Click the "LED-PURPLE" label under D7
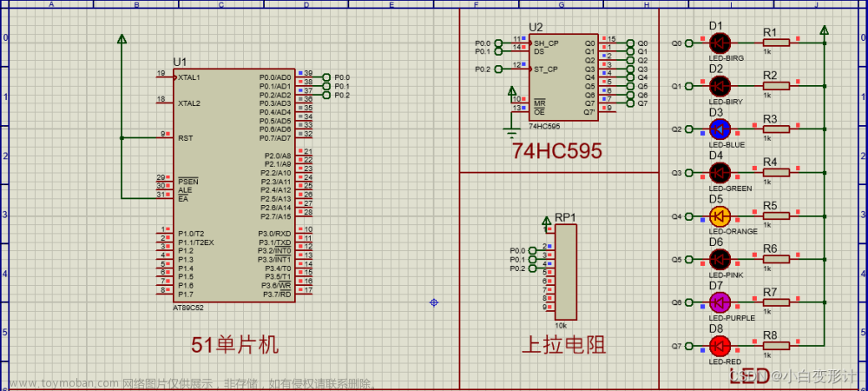This screenshot has width=868, height=391. (x=732, y=318)
